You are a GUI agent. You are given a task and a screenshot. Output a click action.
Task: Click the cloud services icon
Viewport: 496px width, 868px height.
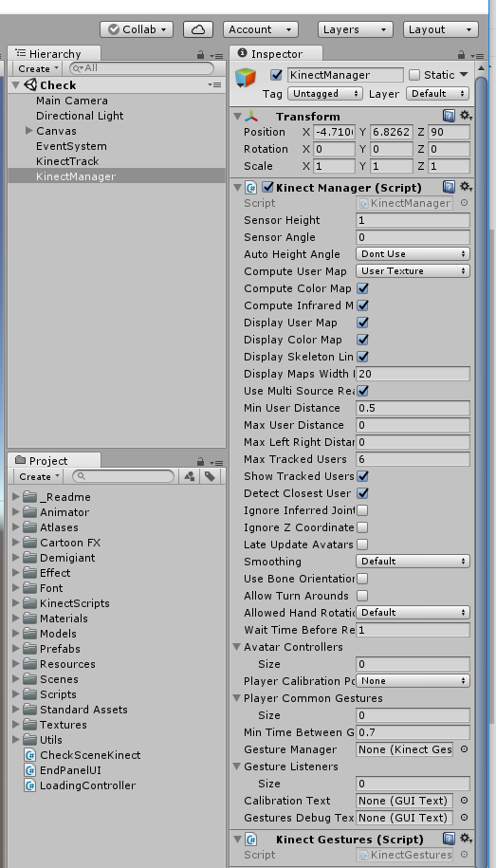point(198,29)
